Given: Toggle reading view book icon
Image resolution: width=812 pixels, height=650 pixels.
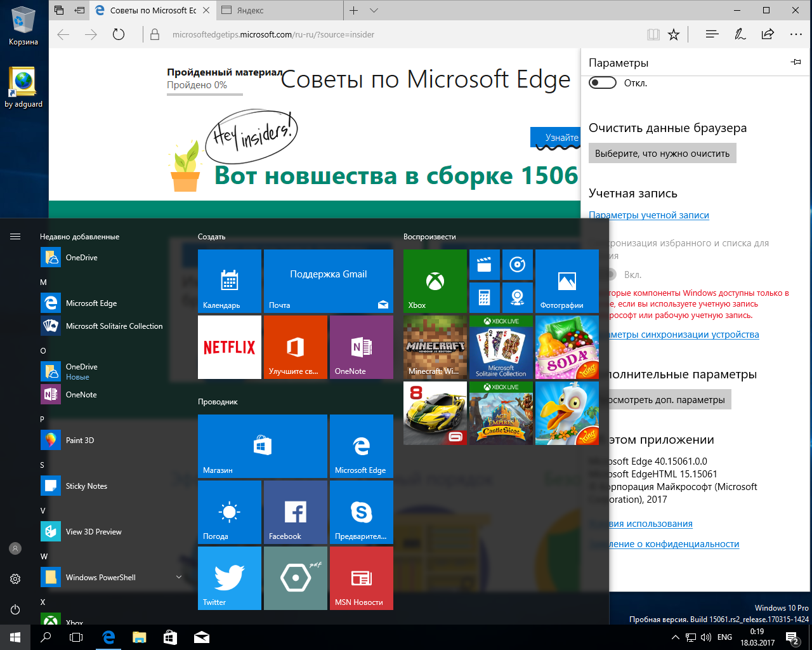Looking at the screenshot, I should [x=653, y=34].
